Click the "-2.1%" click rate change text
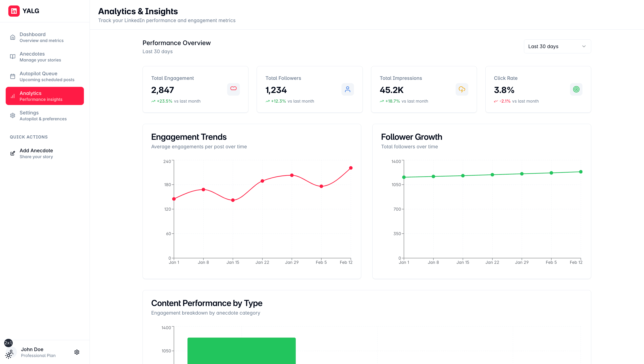Image resolution: width=644 pixels, height=364 pixels. [x=505, y=101]
